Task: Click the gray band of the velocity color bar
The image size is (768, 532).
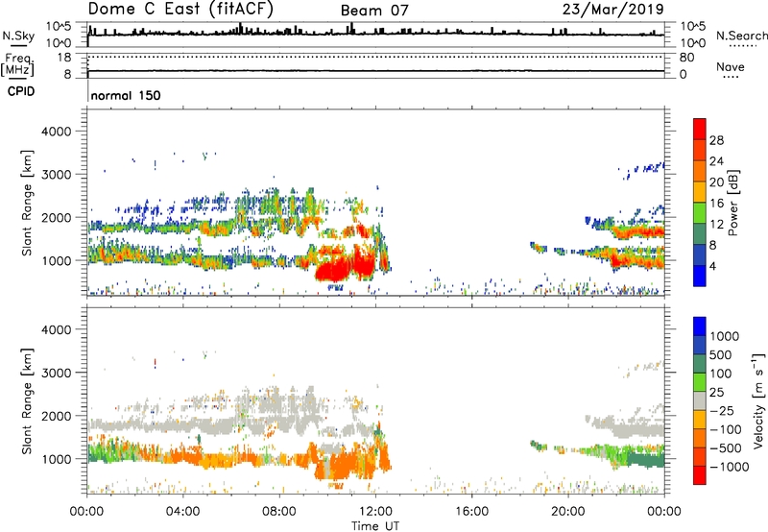Action: 700,401
